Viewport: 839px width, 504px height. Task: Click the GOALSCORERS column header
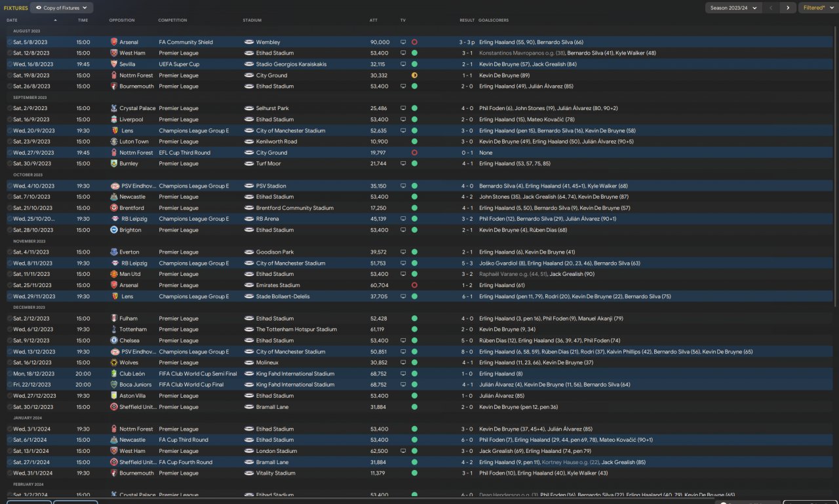[494, 20]
